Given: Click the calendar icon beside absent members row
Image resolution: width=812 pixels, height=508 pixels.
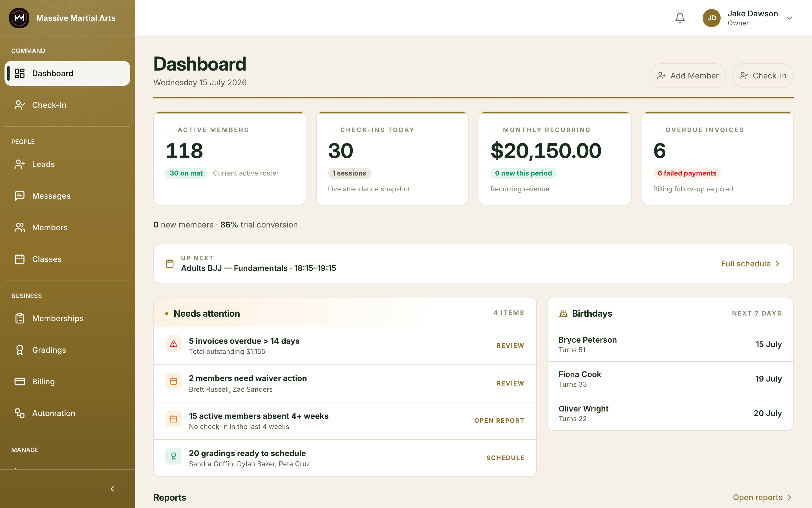Looking at the screenshot, I should (173, 419).
